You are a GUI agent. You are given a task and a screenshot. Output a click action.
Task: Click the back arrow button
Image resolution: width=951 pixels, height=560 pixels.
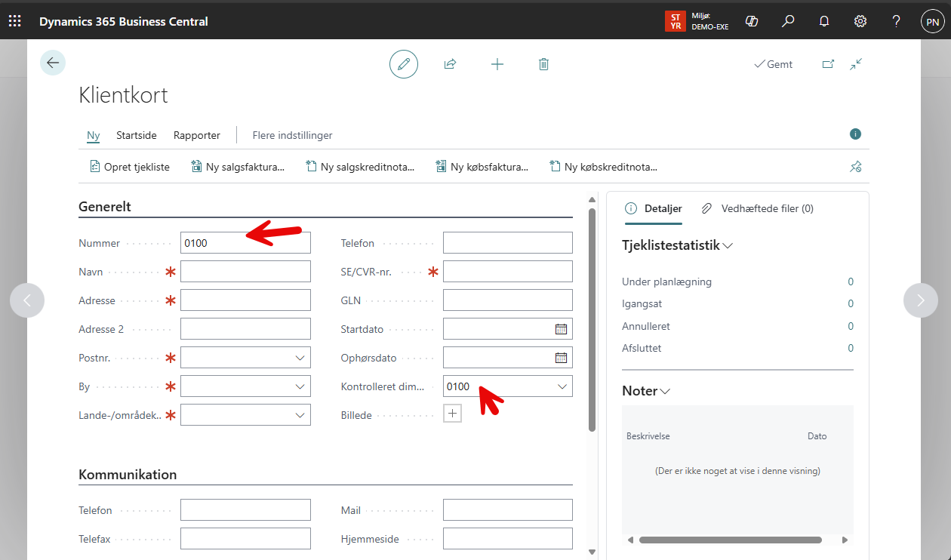coord(53,63)
